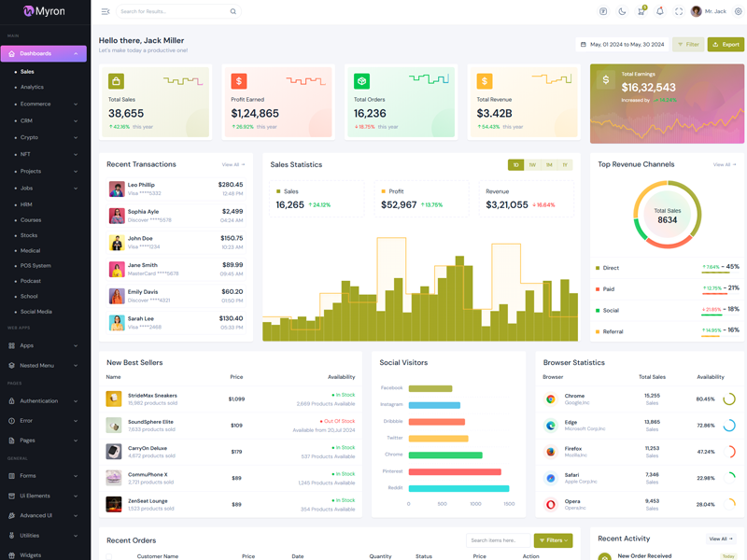Image resolution: width=747 pixels, height=560 pixels.
Task: Collapse the sidebar with the hamburger icon
Action: click(106, 11)
